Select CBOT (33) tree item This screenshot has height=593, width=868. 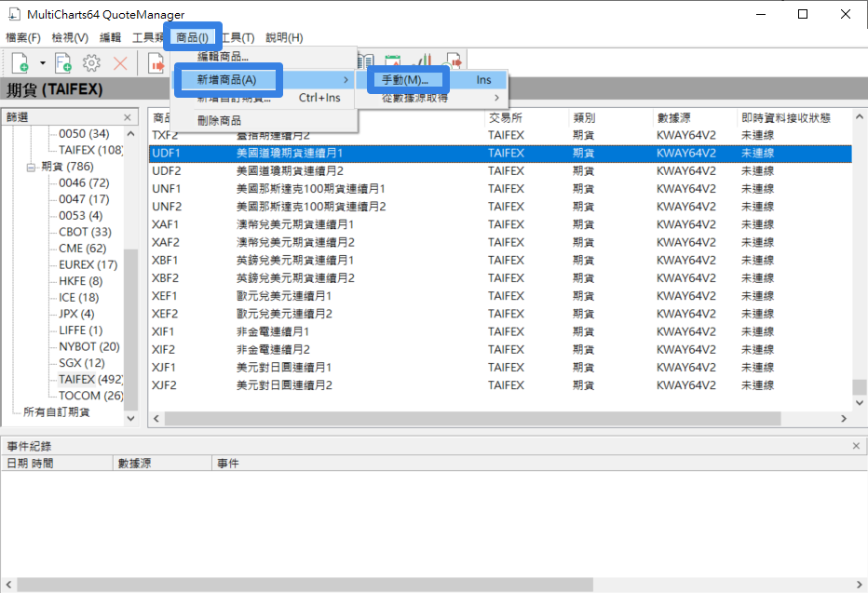coord(86,232)
